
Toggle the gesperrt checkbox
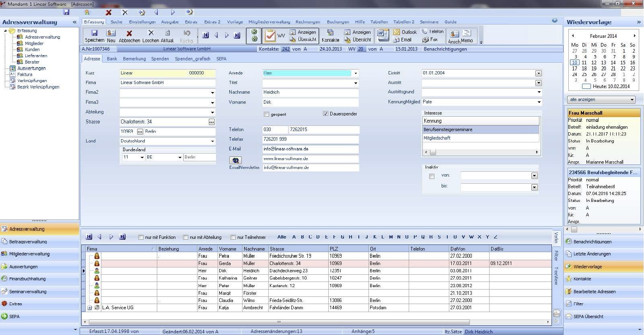pyautogui.click(x=266, y=114)
